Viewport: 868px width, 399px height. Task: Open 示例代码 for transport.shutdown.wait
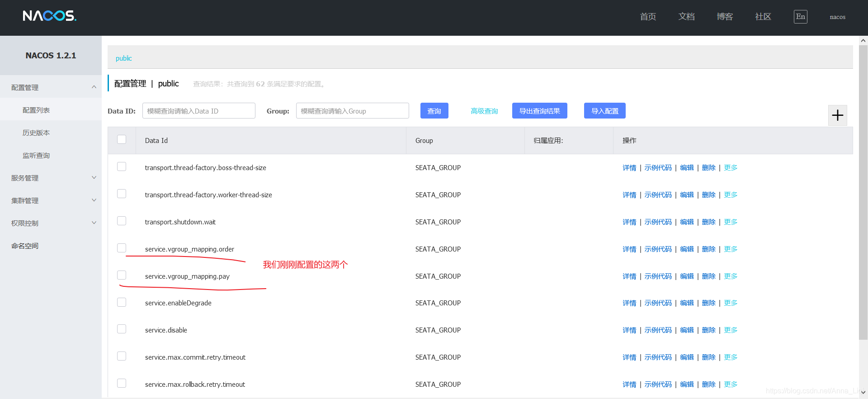tap(658, 222)
